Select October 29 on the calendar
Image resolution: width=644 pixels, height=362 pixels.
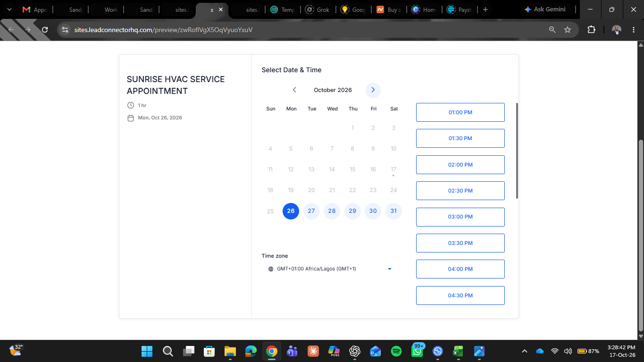[352, 211]
